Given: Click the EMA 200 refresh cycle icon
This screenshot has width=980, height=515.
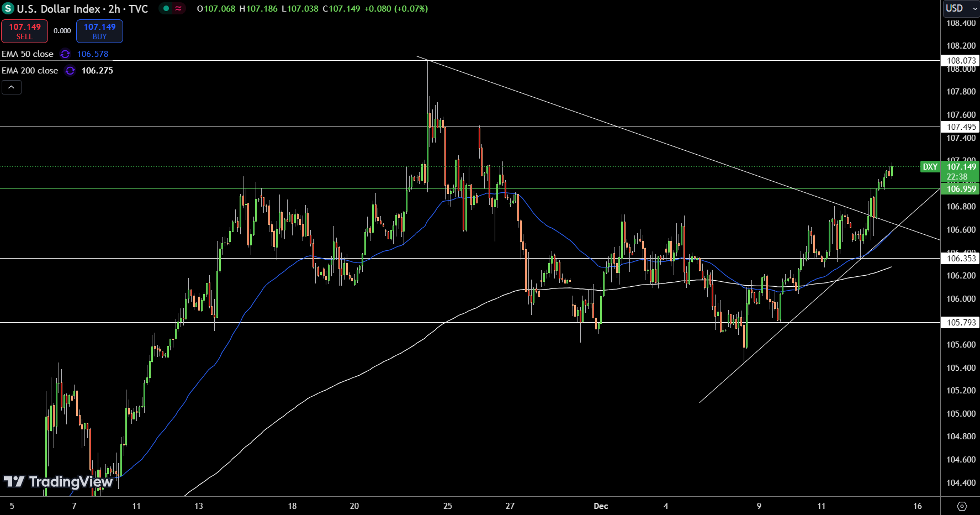Looking at the screenshot, I should click(x=70, y=71).
